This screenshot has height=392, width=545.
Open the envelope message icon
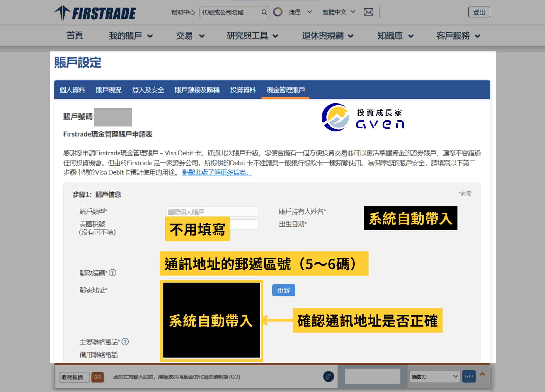(x=368, y=12)
